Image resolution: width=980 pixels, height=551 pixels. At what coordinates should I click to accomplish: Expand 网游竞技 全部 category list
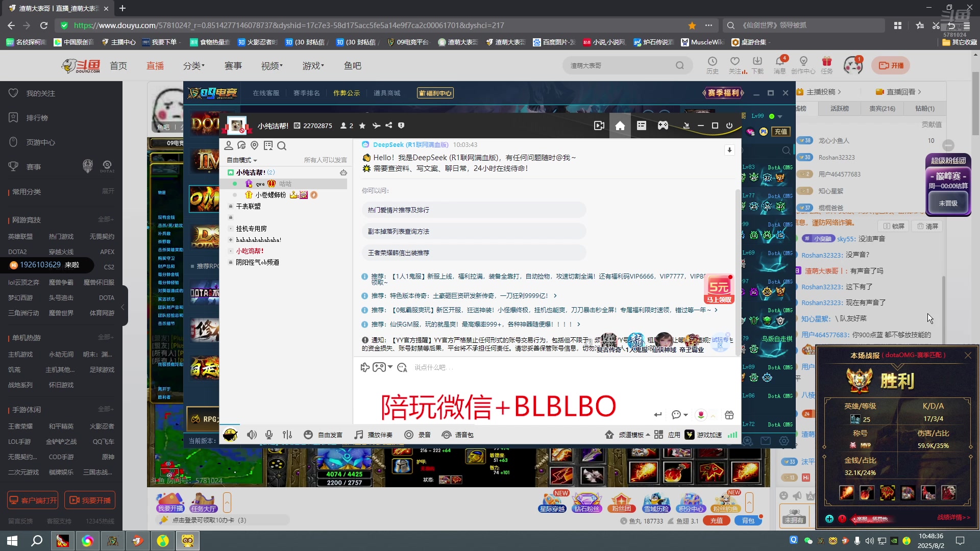[x=106, y=219]
